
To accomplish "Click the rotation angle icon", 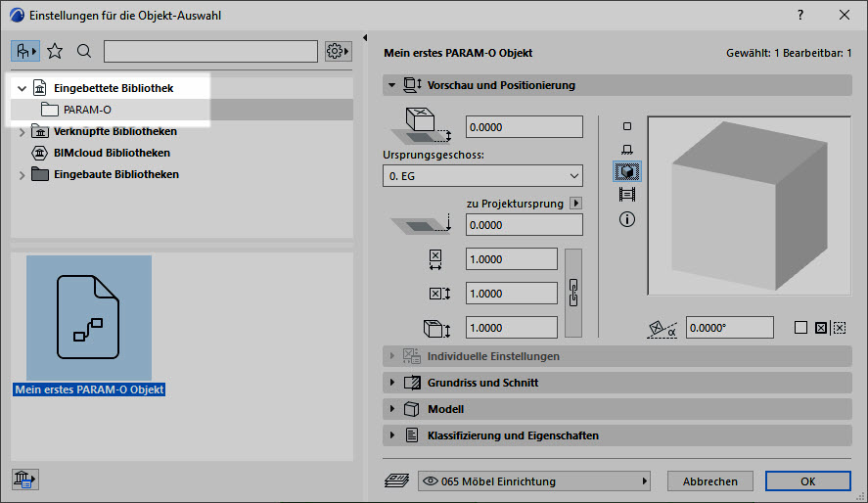I will click(662, 329).
